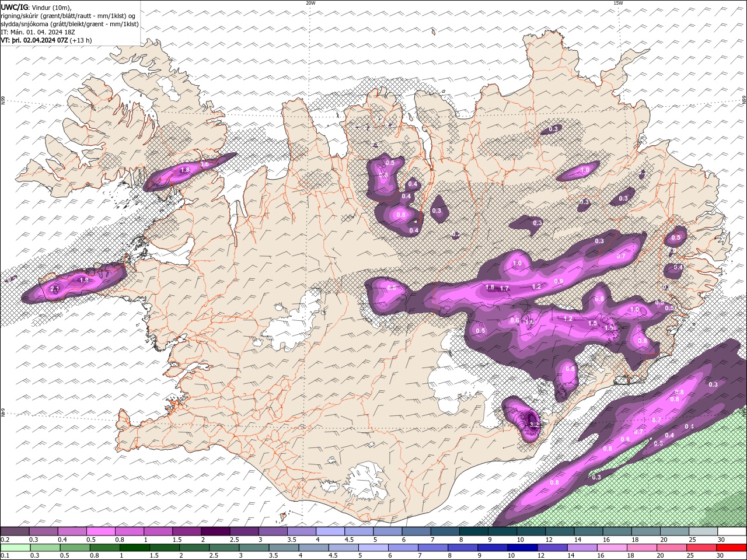
Task: Select the upper colour bar swatch between 0.5 and 0.8
Action: pyautogui.click(x=100, y=531)
